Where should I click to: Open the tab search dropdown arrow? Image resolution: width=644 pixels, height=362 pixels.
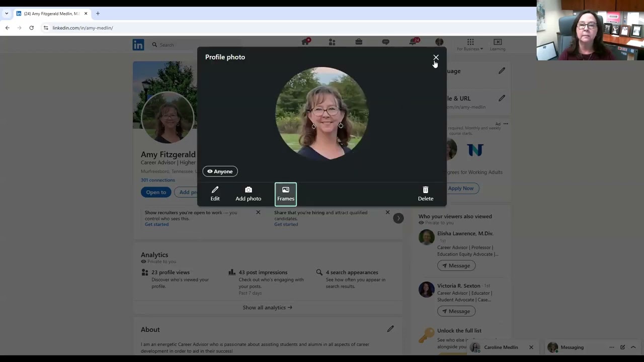click(6, 14)
